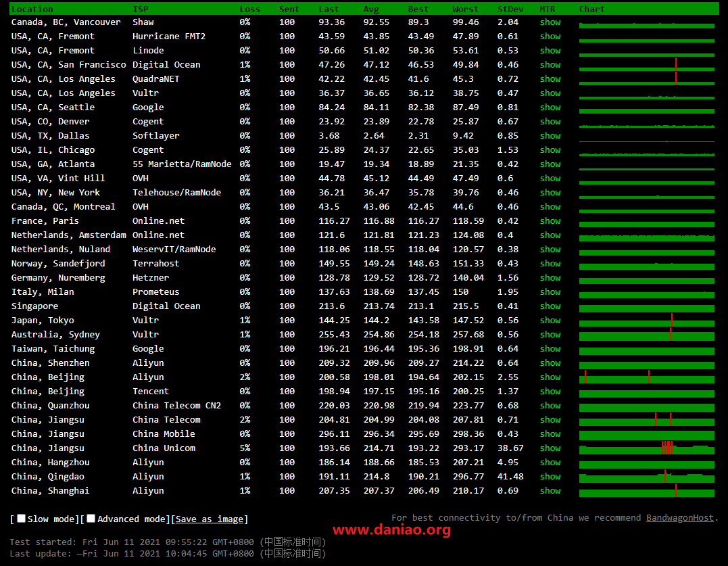The height and width of the screenshot is (566, 728).
Task: Tick the Advanced mode checkbox
Action: coord(91,518)
